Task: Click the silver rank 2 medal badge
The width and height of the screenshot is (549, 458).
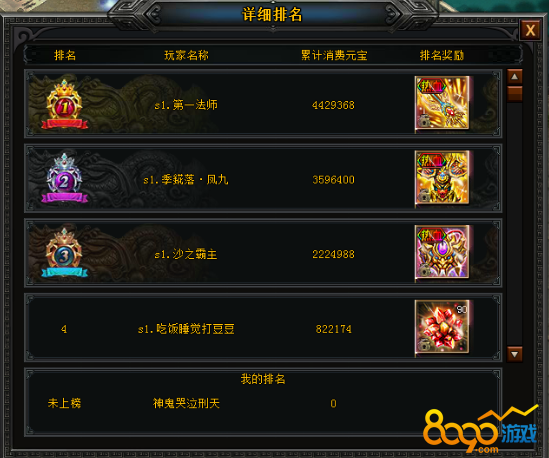Action: click(x=64, y=178)
